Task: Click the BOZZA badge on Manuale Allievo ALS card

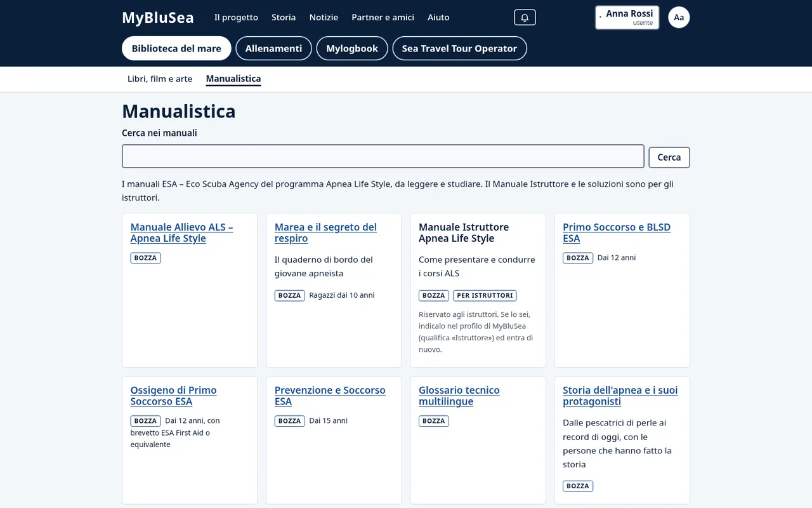Action: point(145,258)
